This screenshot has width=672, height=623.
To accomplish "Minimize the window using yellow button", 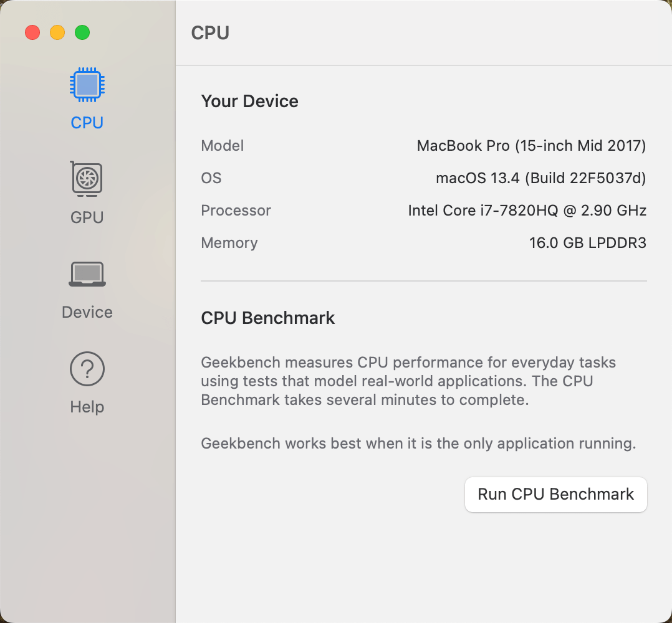I will tap(57, 32).
